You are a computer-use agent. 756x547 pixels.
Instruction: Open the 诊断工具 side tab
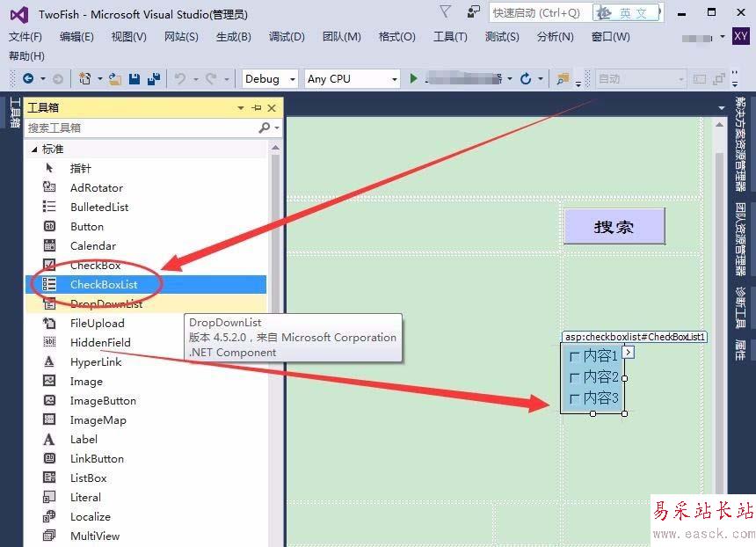740,308
